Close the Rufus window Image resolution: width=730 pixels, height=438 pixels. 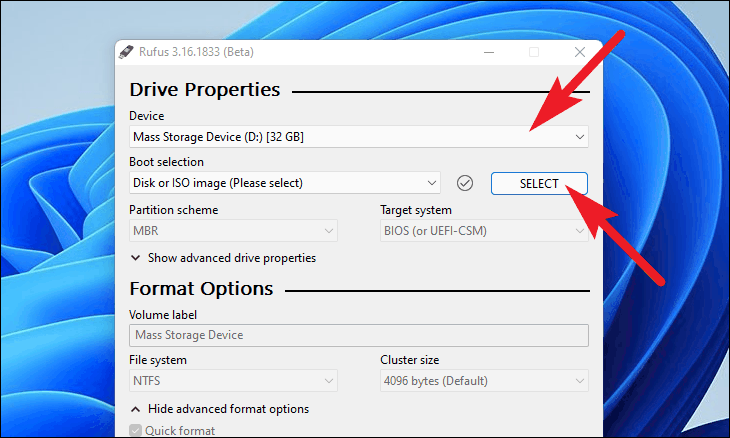click(580, 52)
